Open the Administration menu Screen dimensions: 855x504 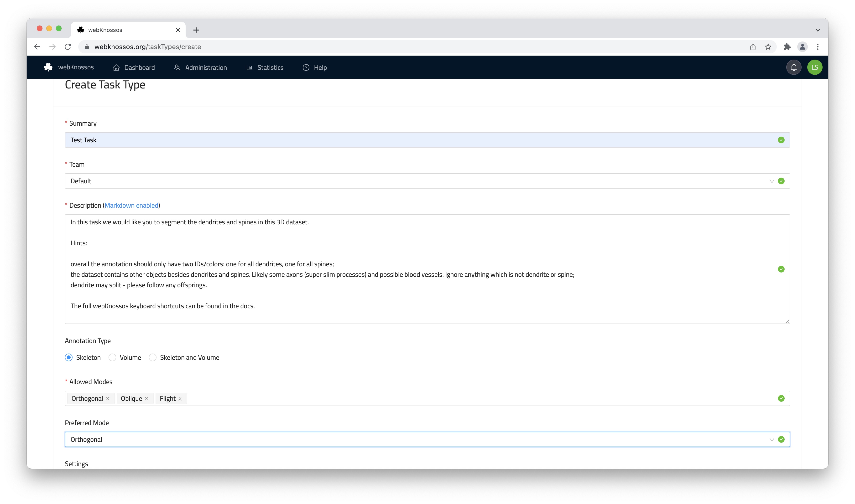[x=200, y=67]
